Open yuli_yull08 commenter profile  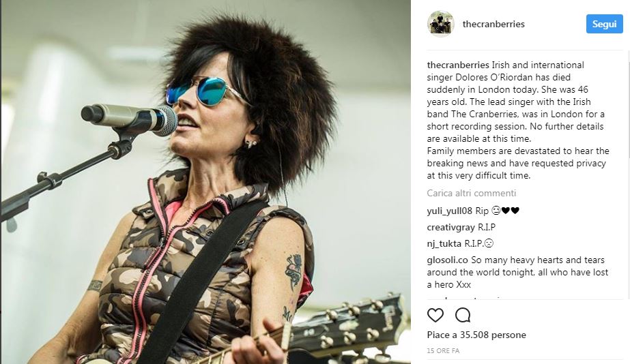tap(450, 211)
